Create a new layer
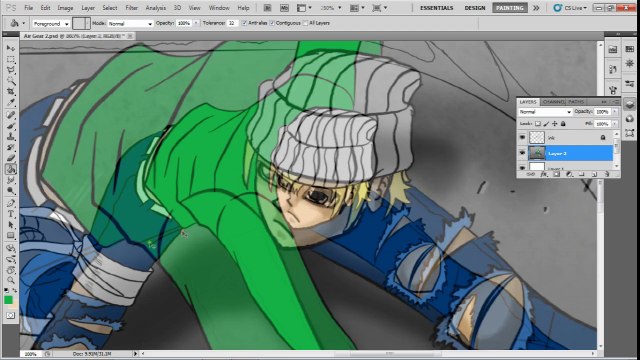640x360 pixels. pyautogui.click(x=594, y=174)
